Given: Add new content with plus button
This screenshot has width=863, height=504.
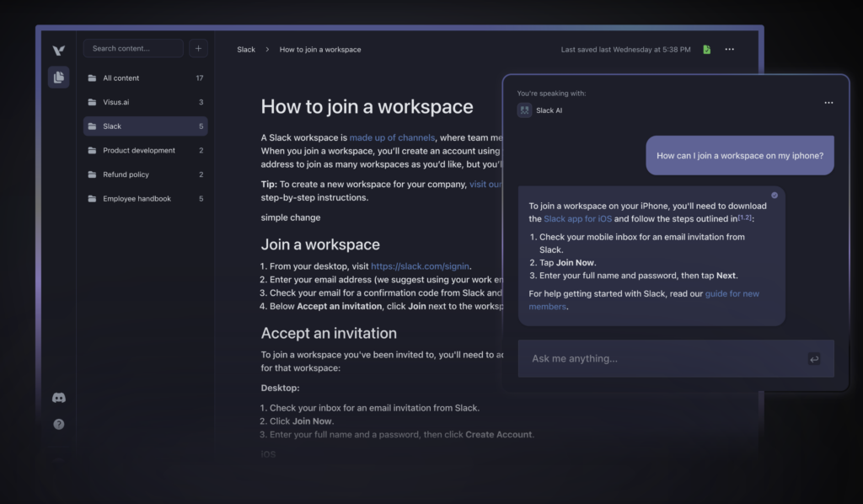Looking at the screenshot, I should 198,49.
